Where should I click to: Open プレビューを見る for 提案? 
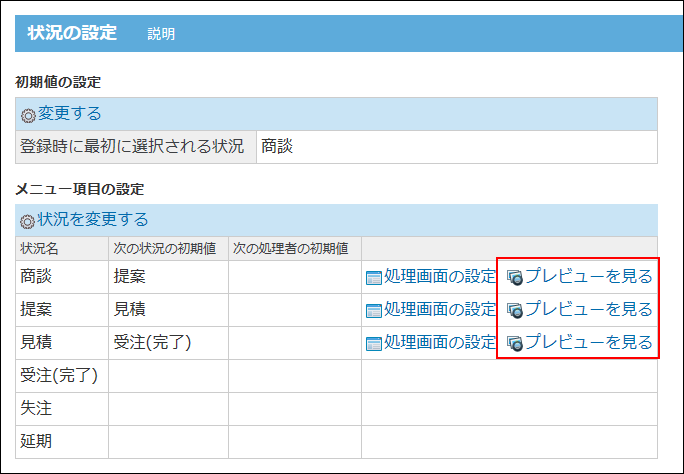click(588, 309)
